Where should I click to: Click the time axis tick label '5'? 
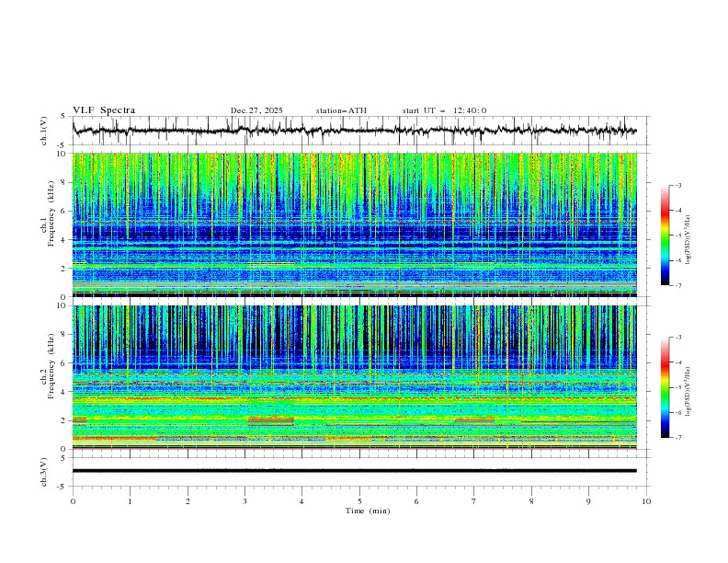click(359, 501)
